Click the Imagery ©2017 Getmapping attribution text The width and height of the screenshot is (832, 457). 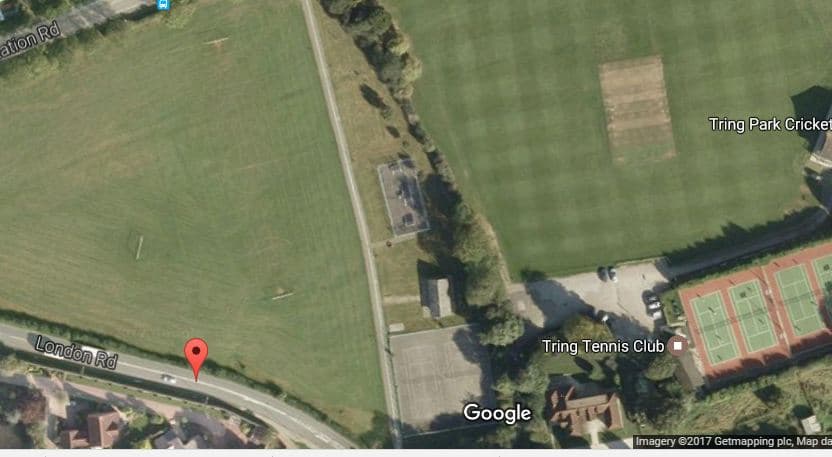click(x=733, y=442)
